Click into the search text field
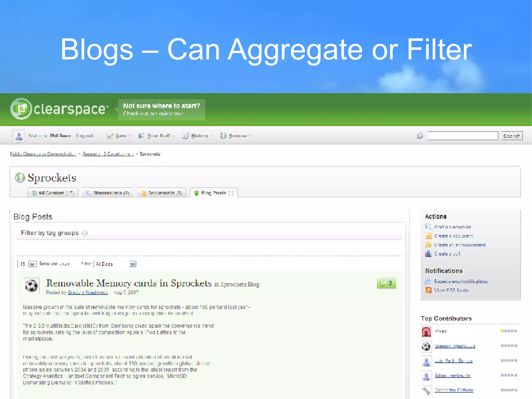Viewport: 532px width, 399px height. (x=462, y=136)
